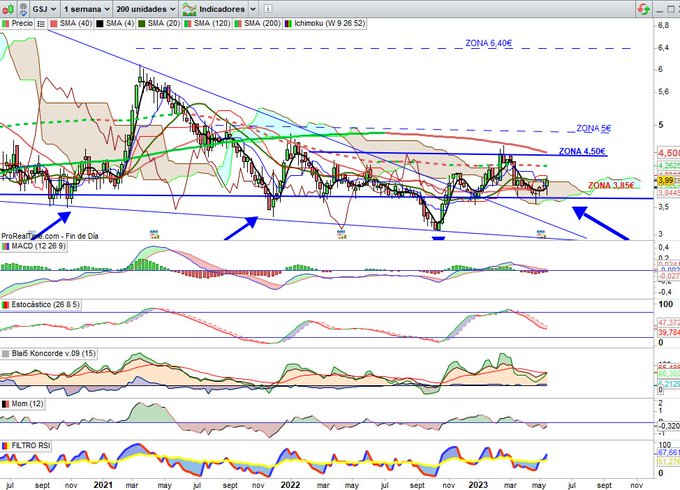Maximize the chart window
Viewport: 680px width, 490px height.
coord(671,9)
